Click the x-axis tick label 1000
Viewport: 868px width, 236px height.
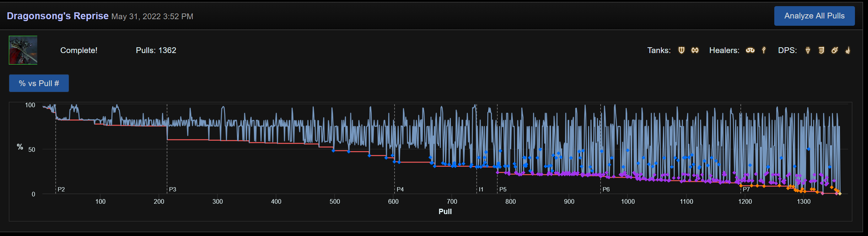[628, 201]
